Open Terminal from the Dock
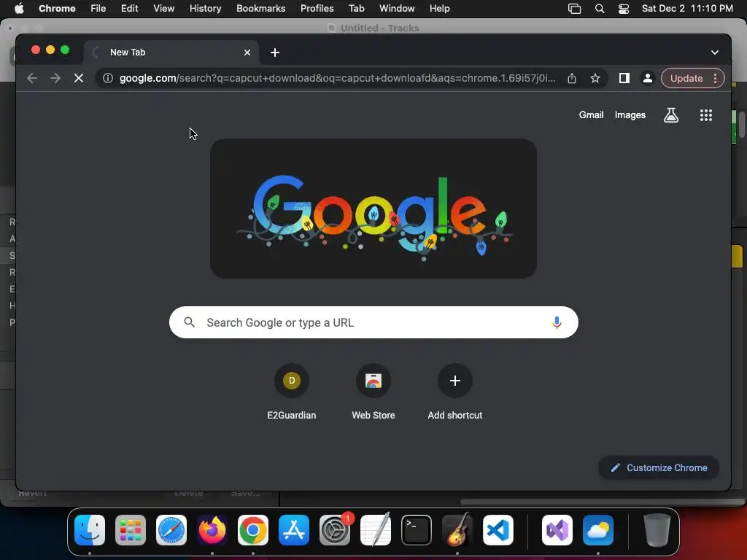The height and width of the screenshot is (560, 747). pos(417,530)
